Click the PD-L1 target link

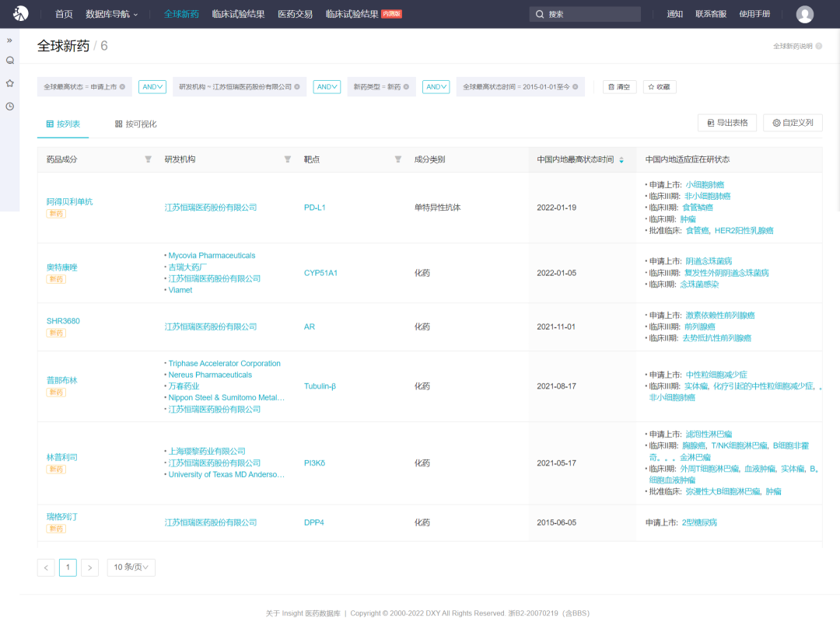point(314,208)
